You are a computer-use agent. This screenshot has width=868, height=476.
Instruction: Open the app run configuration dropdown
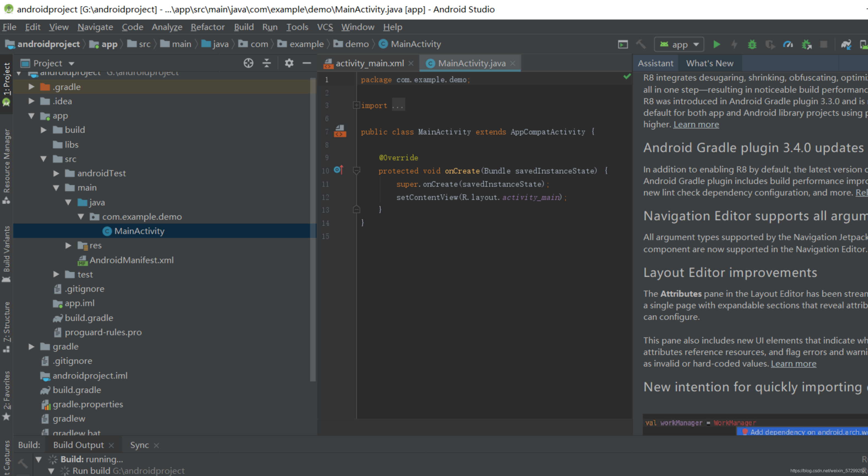[679, 44]
